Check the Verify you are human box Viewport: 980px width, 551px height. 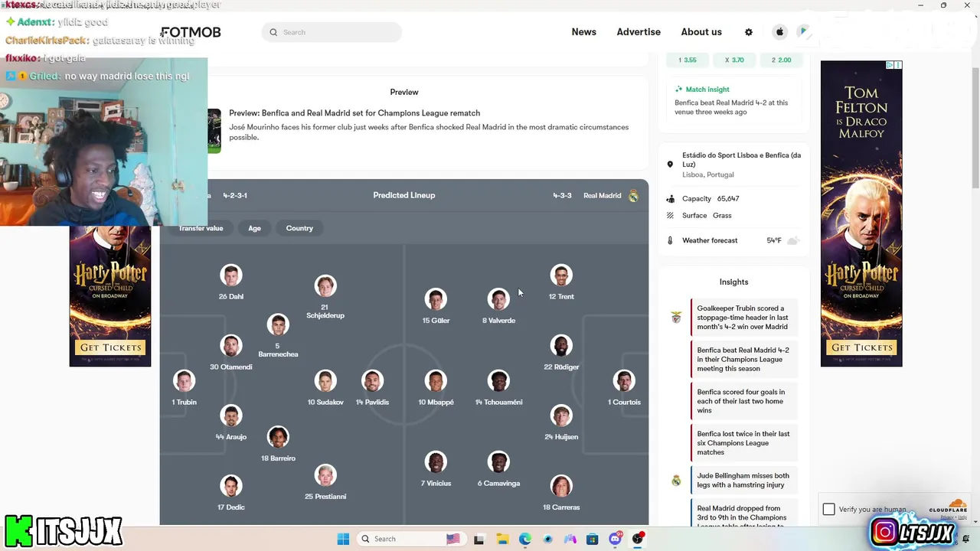point(828,509)
